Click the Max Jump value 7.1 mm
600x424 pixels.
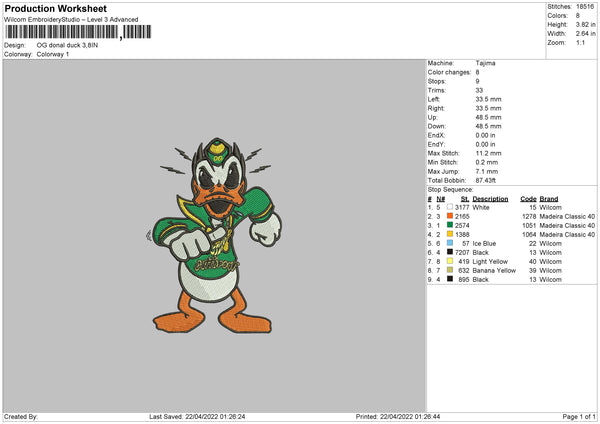[x=487, y=171]
